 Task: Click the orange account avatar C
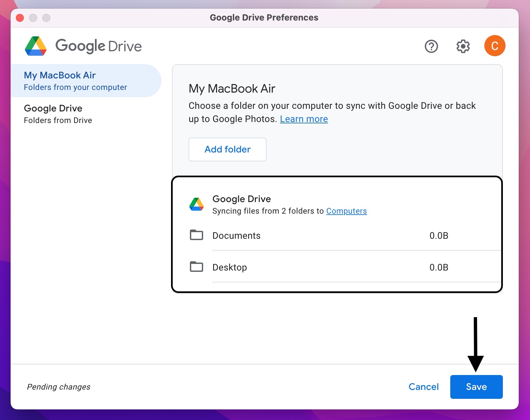495,46
